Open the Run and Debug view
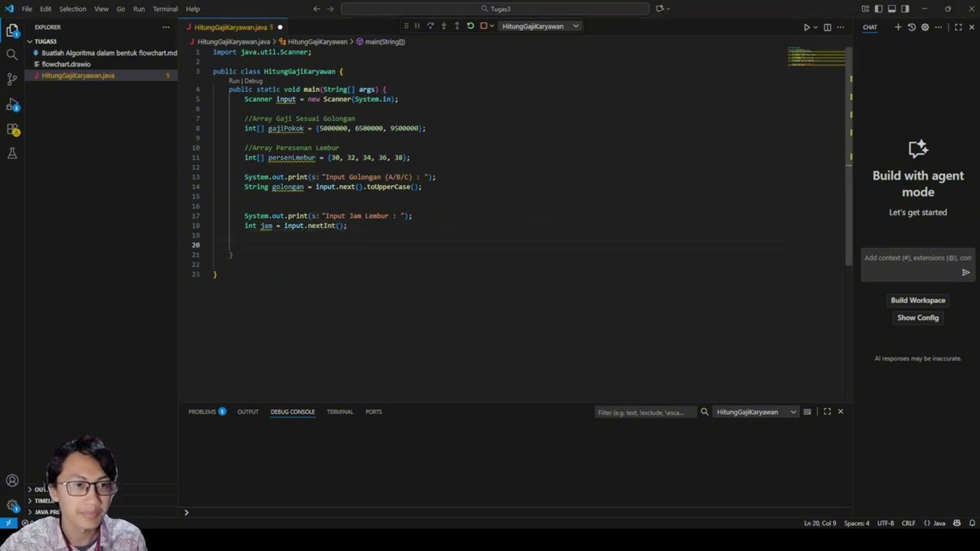Viewport: 980px width, 551px height. click(12, 103)
